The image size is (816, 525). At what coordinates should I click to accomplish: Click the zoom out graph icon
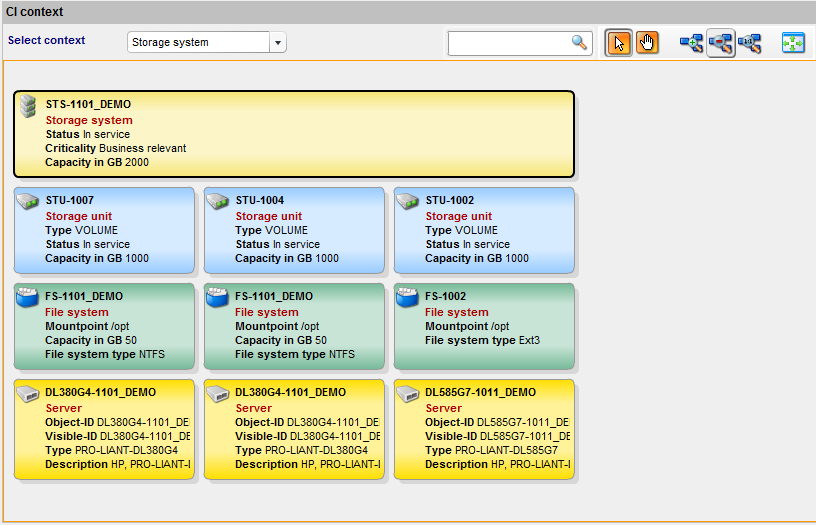click(721, 43)
